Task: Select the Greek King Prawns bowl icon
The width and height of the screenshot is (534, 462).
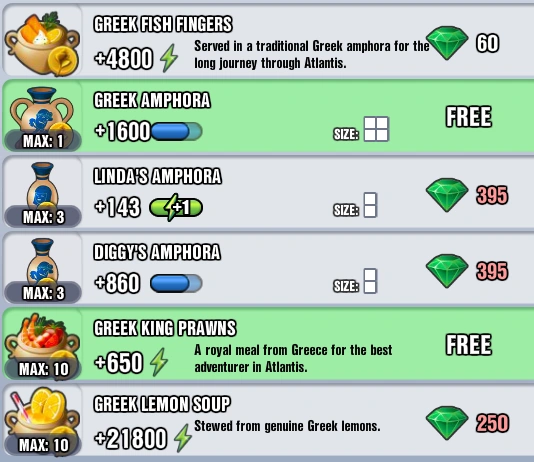Action: pos(43,342)
